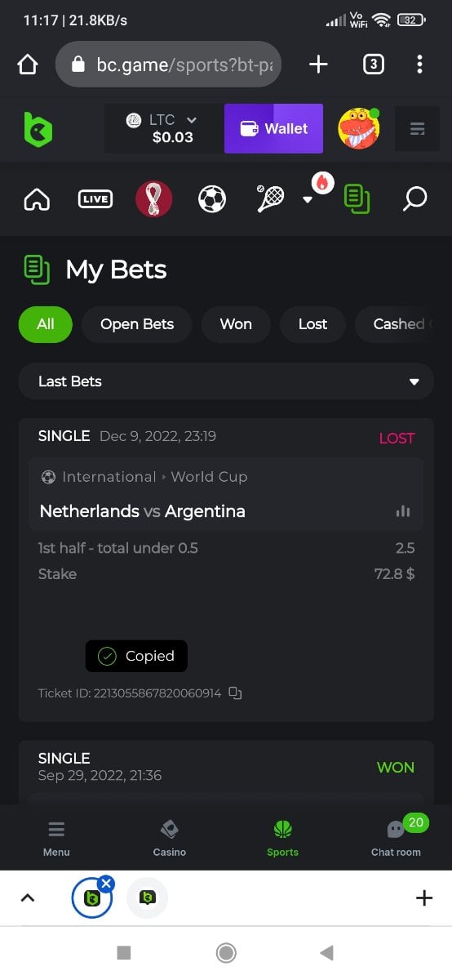Open the Casino bottom navigation item
Screen dimensions: 452x980
(x=170, y=838)
